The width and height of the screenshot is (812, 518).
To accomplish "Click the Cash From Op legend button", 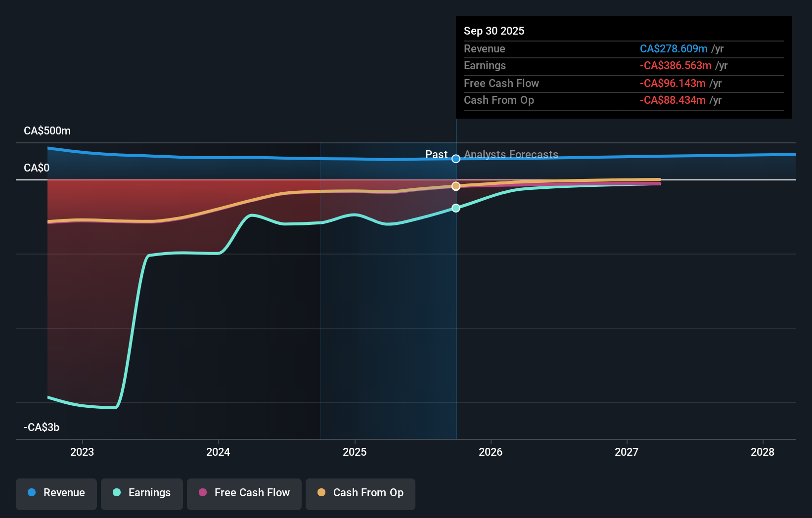I will pos(360,493).
